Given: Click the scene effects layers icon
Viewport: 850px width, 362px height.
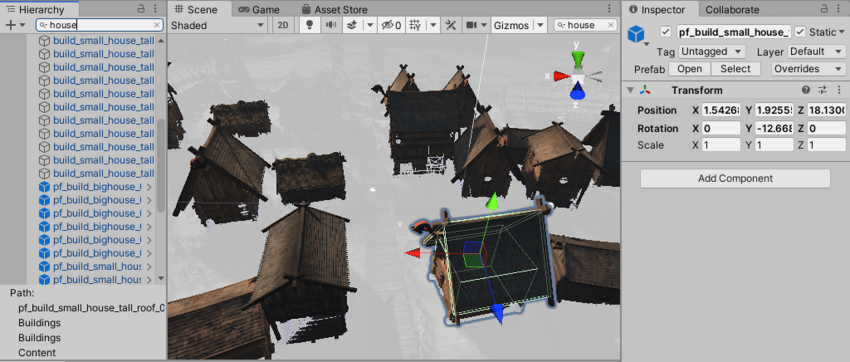Looking at the screenshot, I should click(x=351, y=25).
